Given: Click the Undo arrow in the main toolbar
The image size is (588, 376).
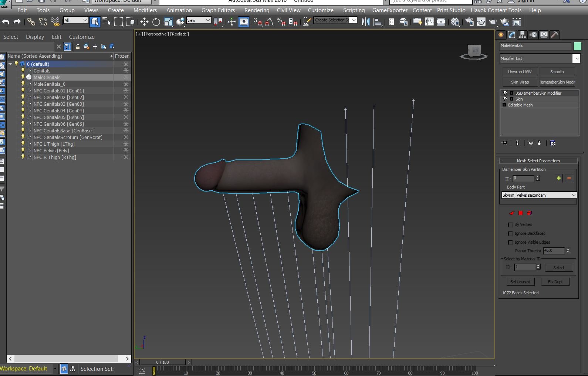Looking at the screenshot, I should (6, 22).
